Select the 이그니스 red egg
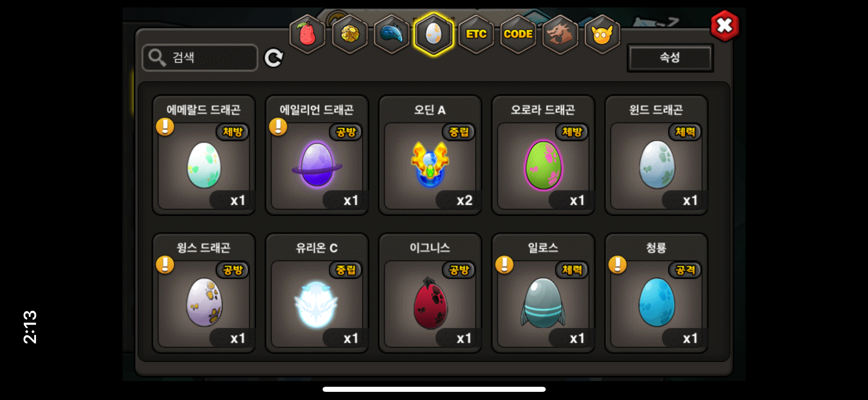Image resolution: width=868 pixels, height=400 pixels. pyautogui.click(x=430, y=293)
